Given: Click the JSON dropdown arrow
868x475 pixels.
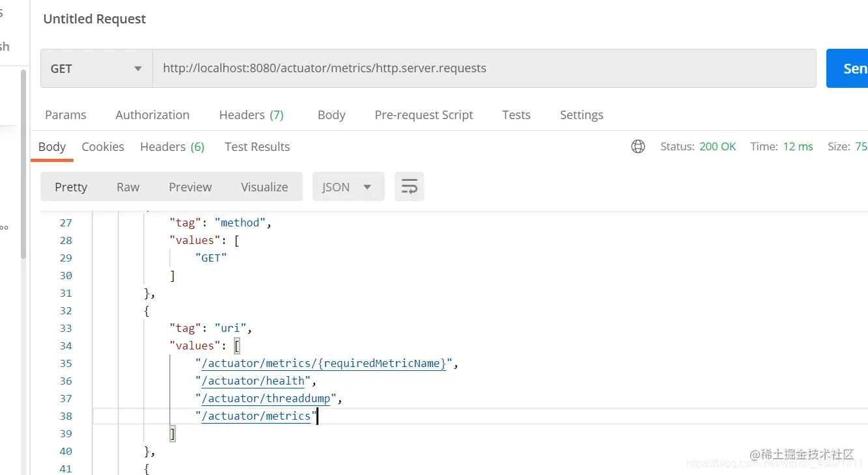Looking at the screenshot, I should click(x=367, y=187).
